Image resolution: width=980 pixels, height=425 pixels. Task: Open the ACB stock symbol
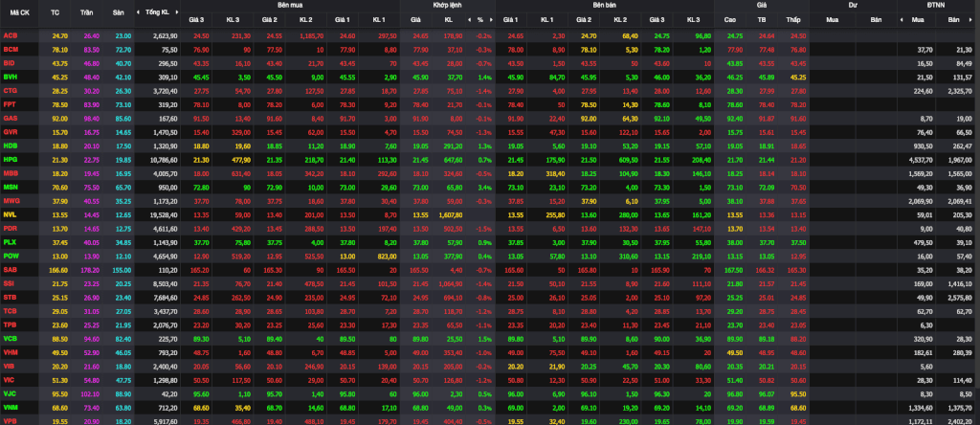tap(10, 36)
